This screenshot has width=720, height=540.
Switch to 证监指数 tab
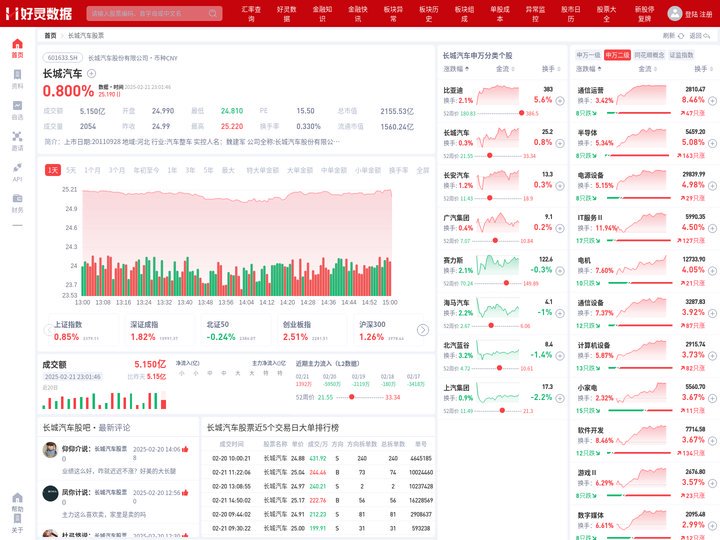681,55
